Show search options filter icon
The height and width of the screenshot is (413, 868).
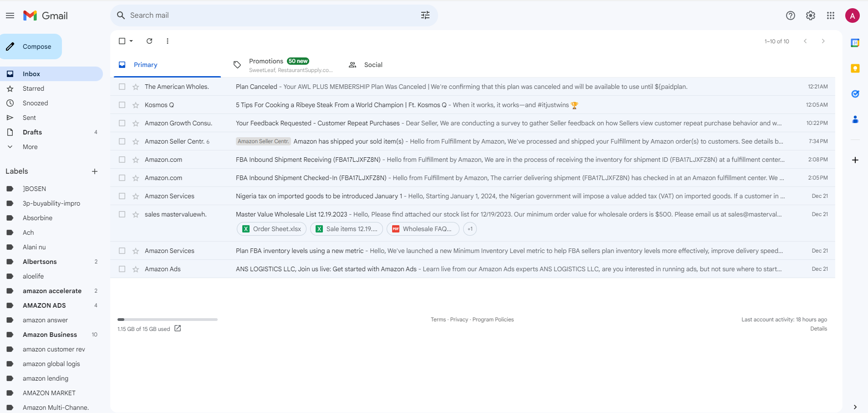(x=425, y=15)
